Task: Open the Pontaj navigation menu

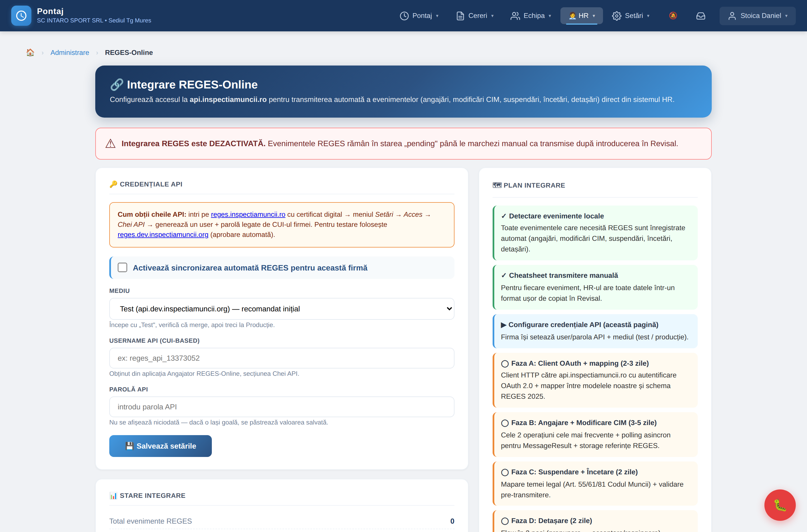Action: click(x=419, y=16)
